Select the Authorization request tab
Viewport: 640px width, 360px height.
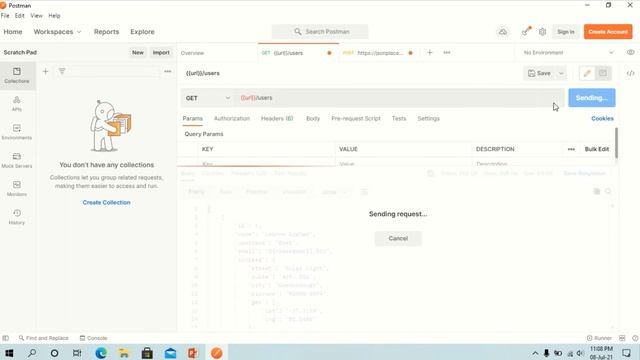point(232,118)
